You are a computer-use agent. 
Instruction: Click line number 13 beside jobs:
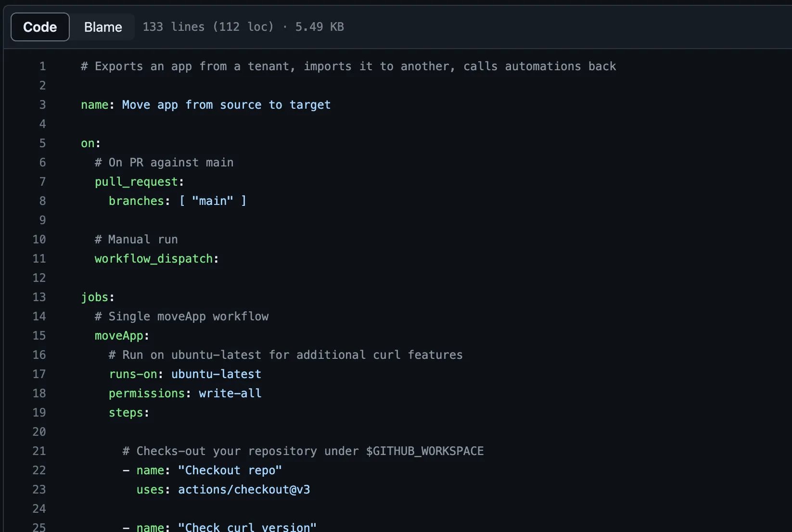pos(39,297)
